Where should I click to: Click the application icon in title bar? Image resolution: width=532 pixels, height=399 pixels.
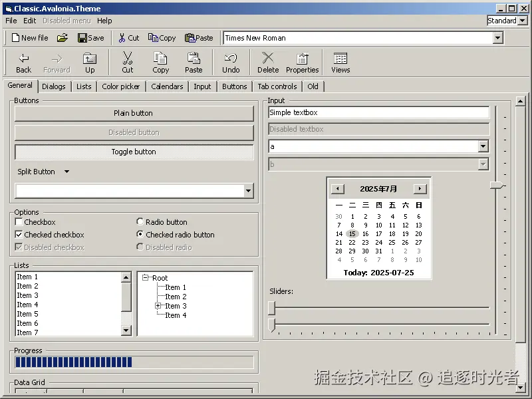9,9
